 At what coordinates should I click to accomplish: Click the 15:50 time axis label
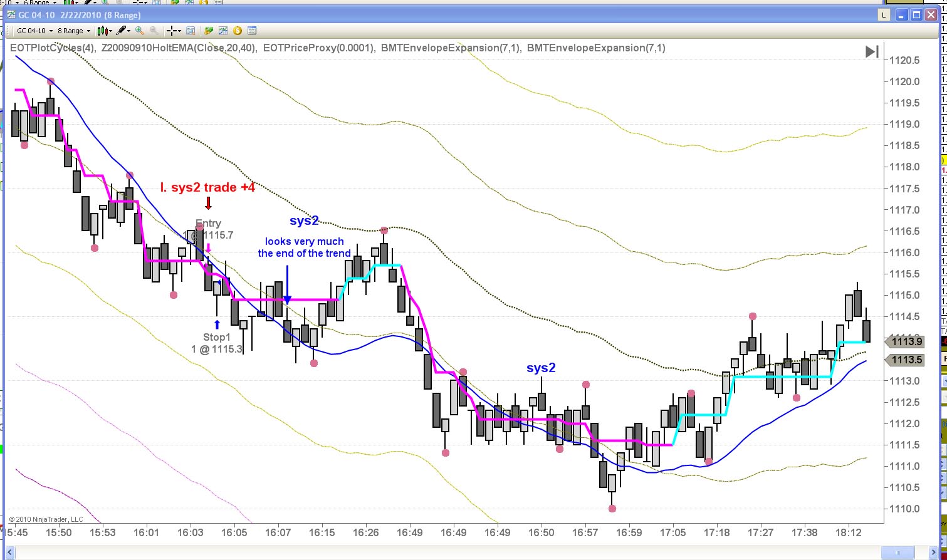[59, 532]
